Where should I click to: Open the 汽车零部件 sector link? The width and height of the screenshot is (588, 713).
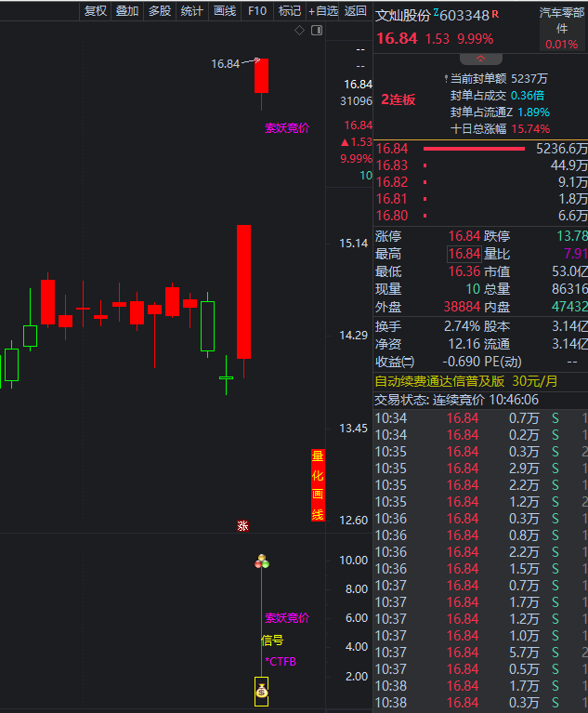click(x=562, y=20)
